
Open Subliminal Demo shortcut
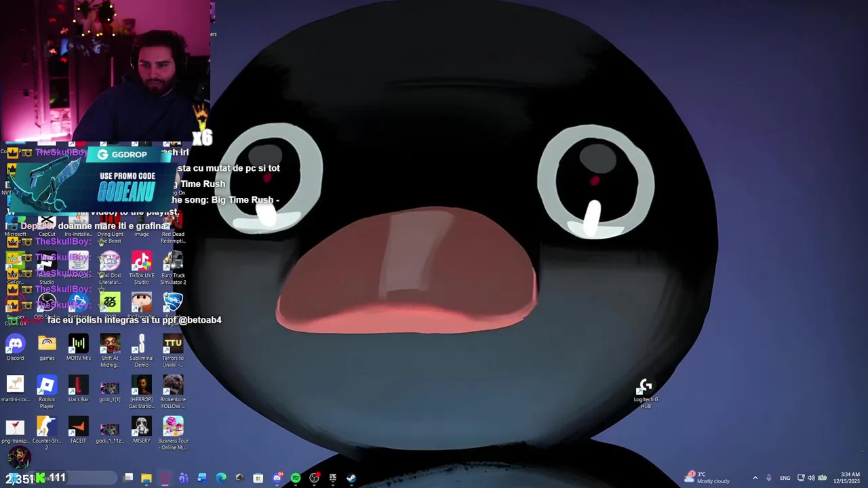(x=141, y=351)
